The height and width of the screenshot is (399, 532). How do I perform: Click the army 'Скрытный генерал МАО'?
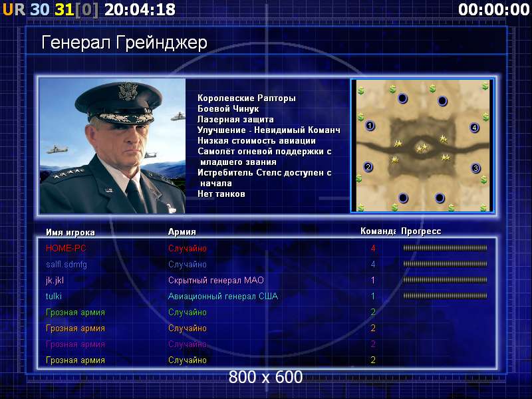coord(216,280)
